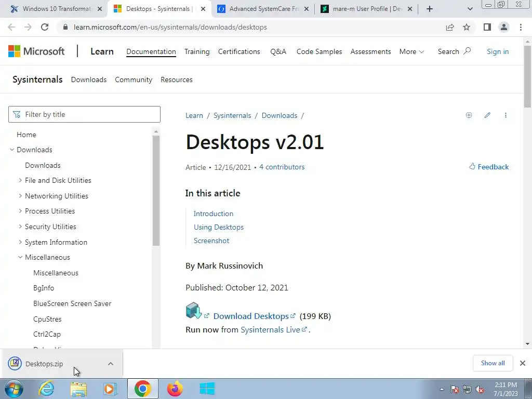Screen dimensions: 532x399
Task: Click Show all downloads button
Action: click(493, 363)
